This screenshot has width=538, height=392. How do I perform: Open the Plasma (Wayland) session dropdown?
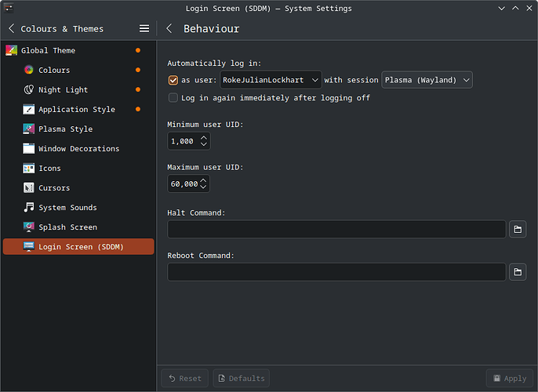[x=427, y=80]
